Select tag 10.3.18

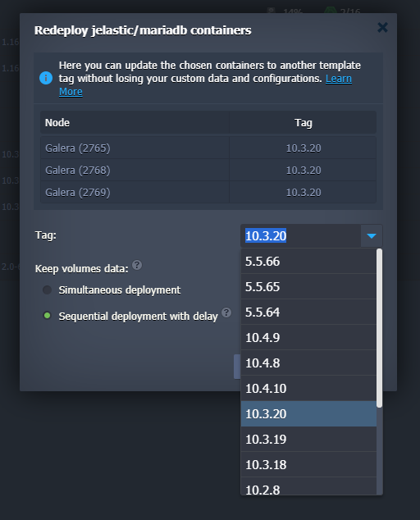coord(308,464)
